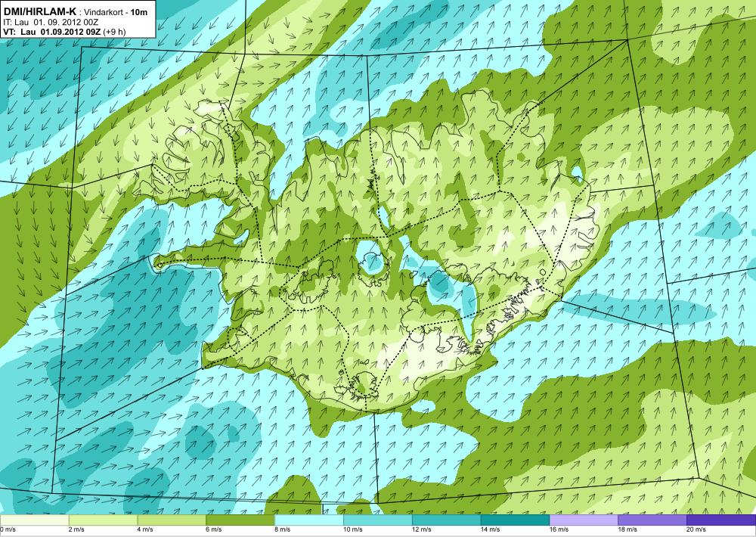756x537 pixels.
Task: Click the teal 12–14 m/s legend swatch
Action: click(447, 520)
